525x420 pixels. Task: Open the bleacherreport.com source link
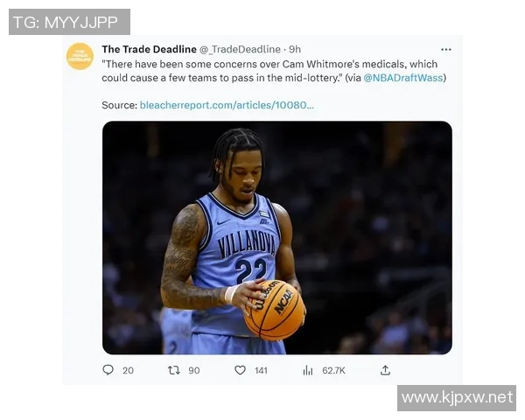tap(227, 105)
